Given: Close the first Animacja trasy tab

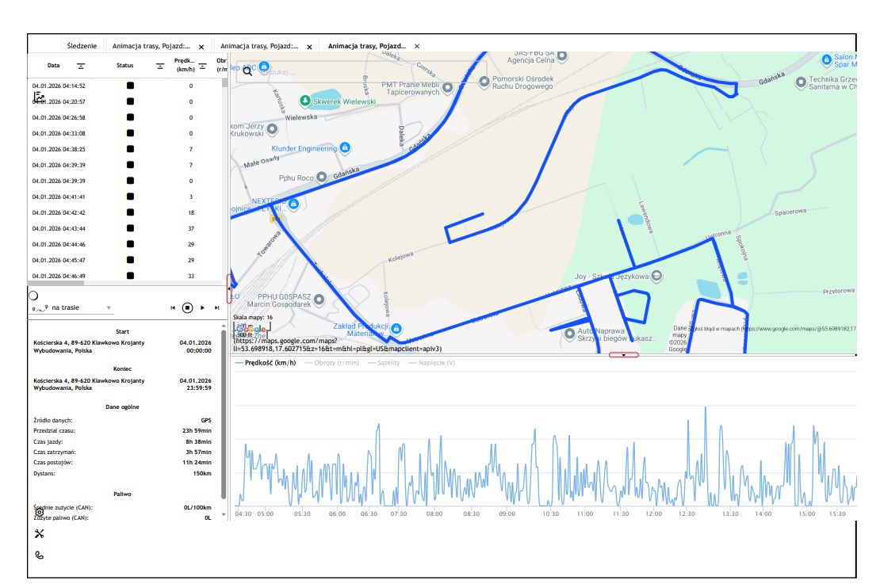Looking at the screenshot, I should 201,47.
